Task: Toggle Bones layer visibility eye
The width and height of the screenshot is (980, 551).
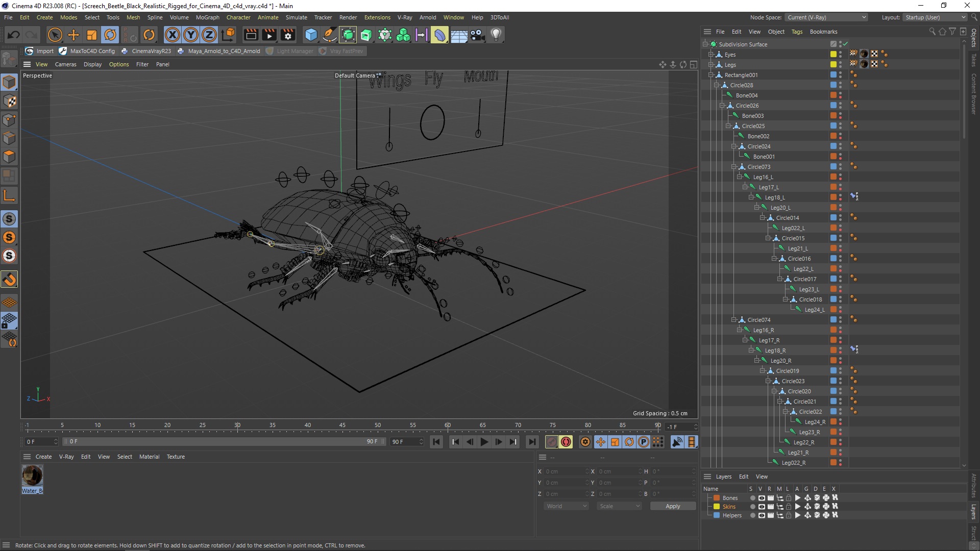Action: coord(762,498)
